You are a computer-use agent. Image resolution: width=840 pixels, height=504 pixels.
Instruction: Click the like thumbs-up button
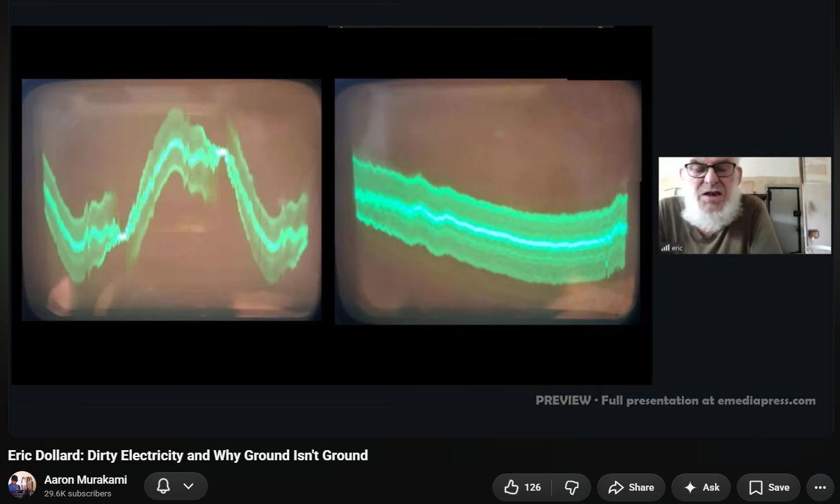pos(522,487)
